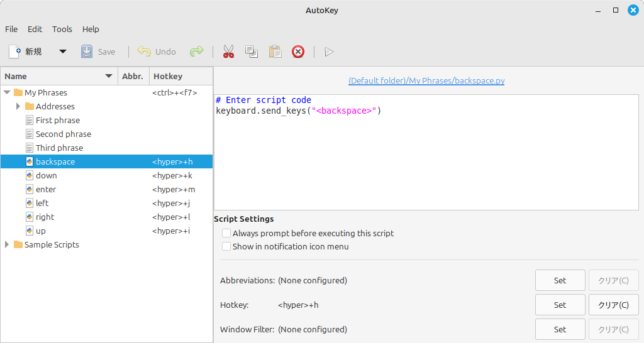Click the Copy icon in toolbar
Screen dimensions: 644x343
(x=252, y=52)
